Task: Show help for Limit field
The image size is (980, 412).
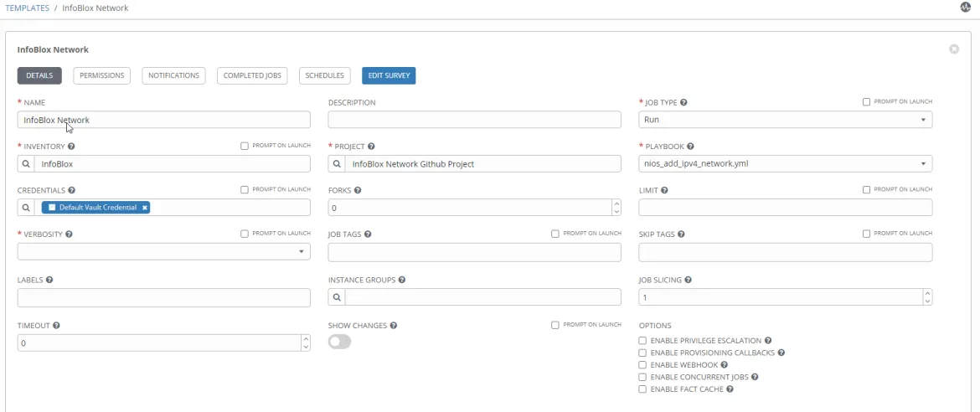Action: tap(663, 190)
